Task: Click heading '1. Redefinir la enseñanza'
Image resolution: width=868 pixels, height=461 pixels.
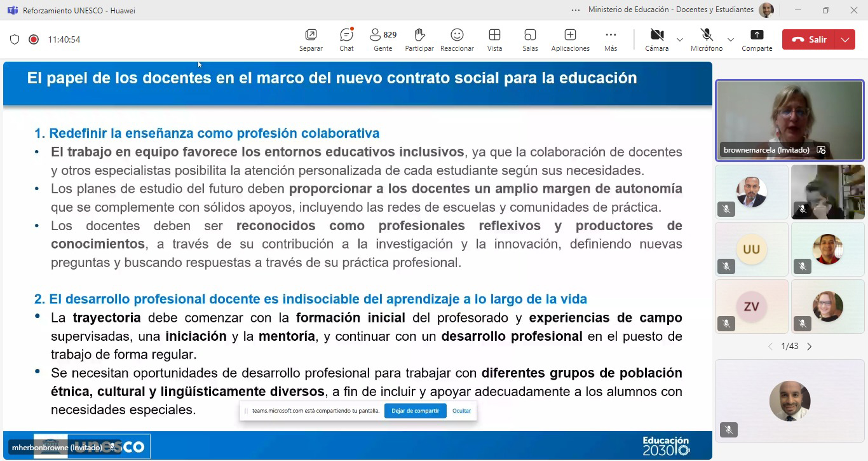Action: (207, 134)
